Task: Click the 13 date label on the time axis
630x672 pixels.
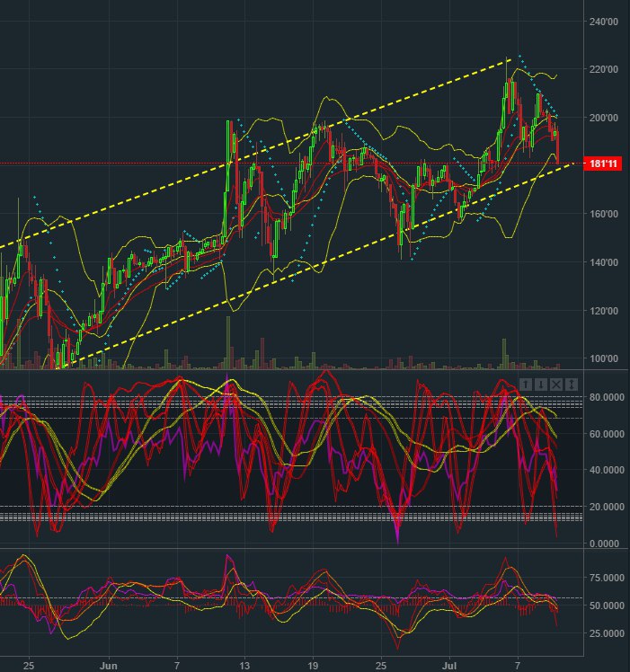Action: click(x=244, y=666)
